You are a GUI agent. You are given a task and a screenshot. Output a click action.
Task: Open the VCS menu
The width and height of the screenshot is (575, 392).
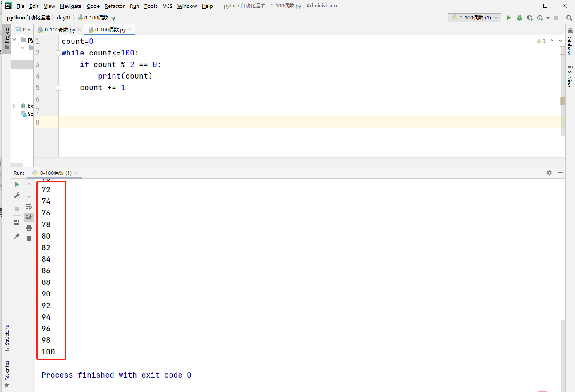tap(168, 6)
